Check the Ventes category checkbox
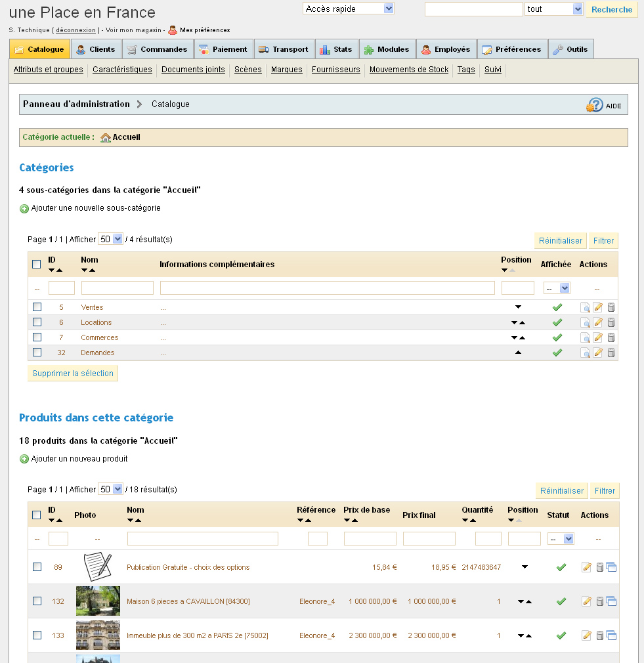 tap(37, 307)
